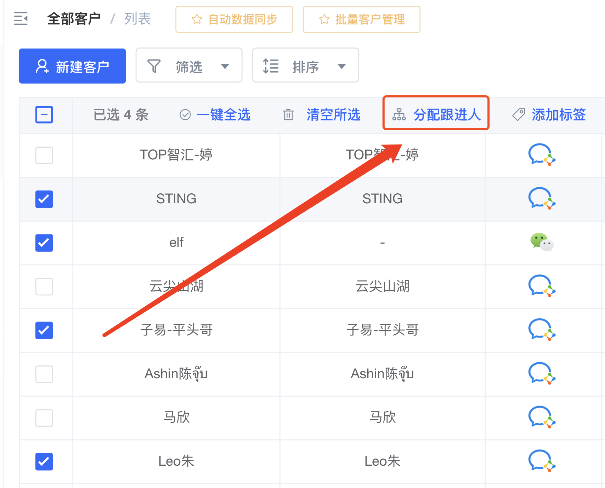Click first-column name STING

click(176, 198)
